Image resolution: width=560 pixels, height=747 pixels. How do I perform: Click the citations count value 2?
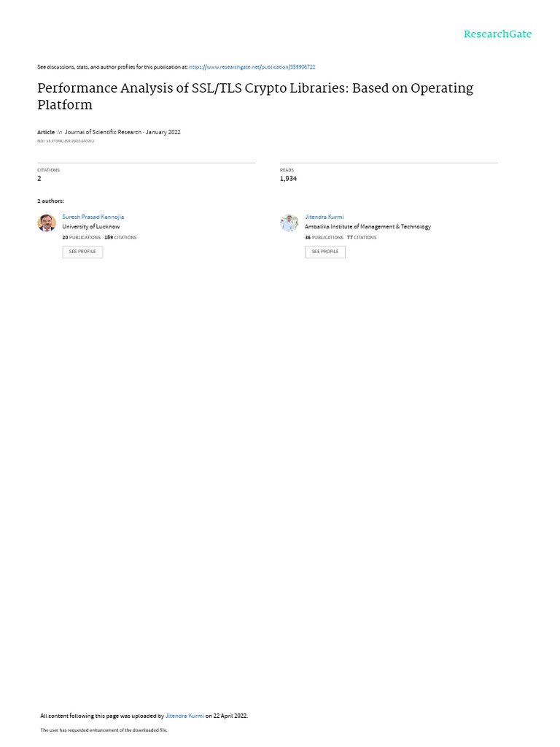click(39, 179)
